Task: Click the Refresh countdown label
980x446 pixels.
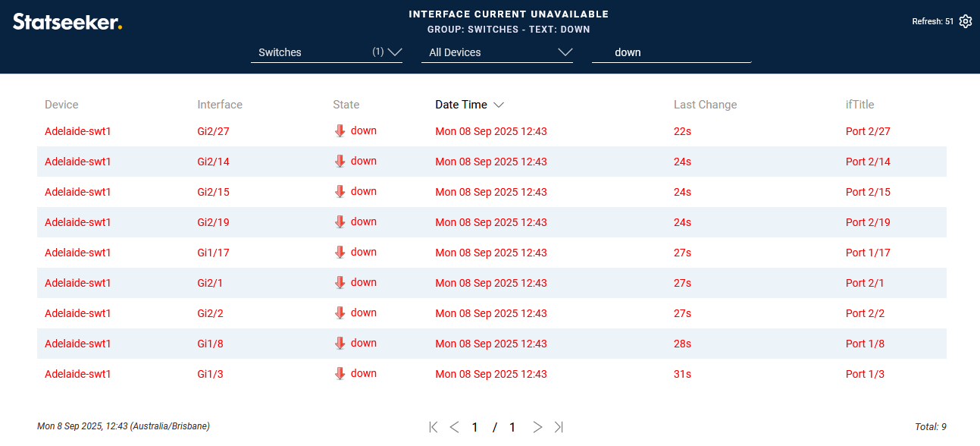Action: tap(932, 22)
